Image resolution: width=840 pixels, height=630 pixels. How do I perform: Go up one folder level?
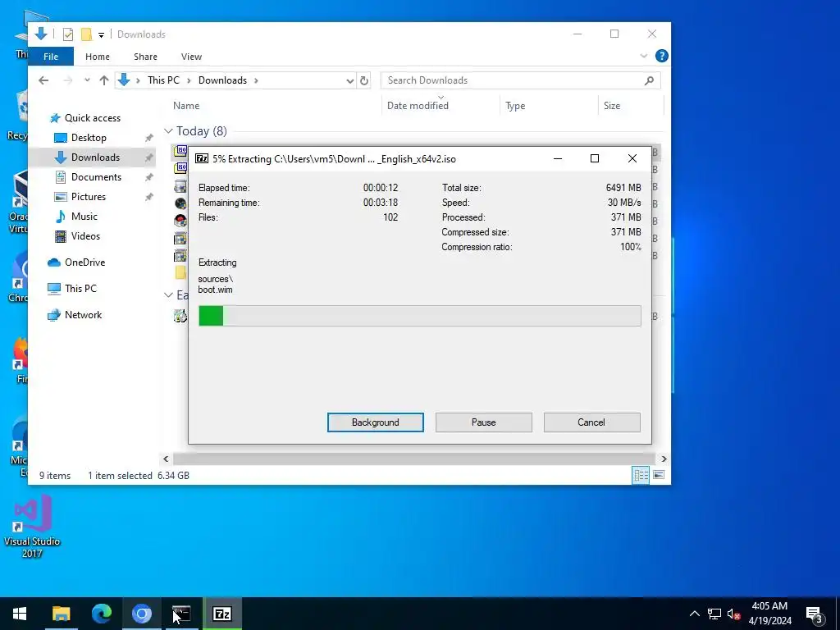(104, 80)
